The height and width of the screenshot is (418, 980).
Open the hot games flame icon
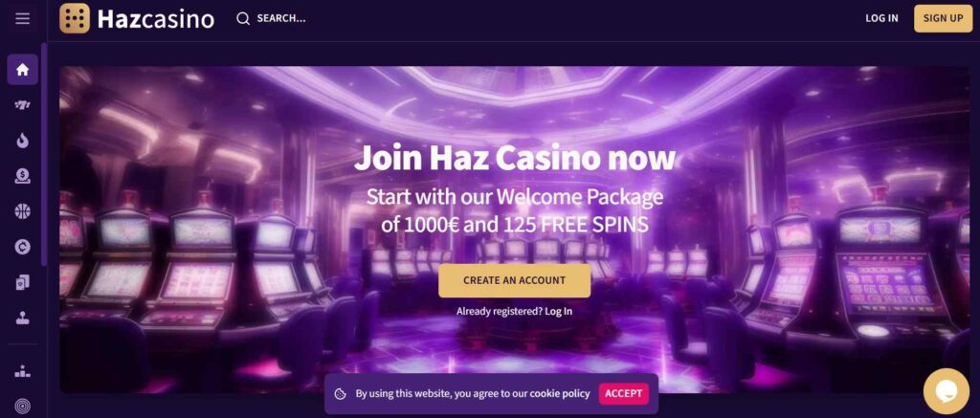pos(23,141)
